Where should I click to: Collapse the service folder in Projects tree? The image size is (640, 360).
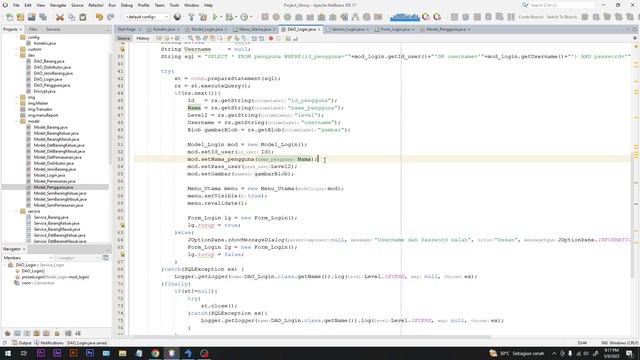(x=17, y=211)
